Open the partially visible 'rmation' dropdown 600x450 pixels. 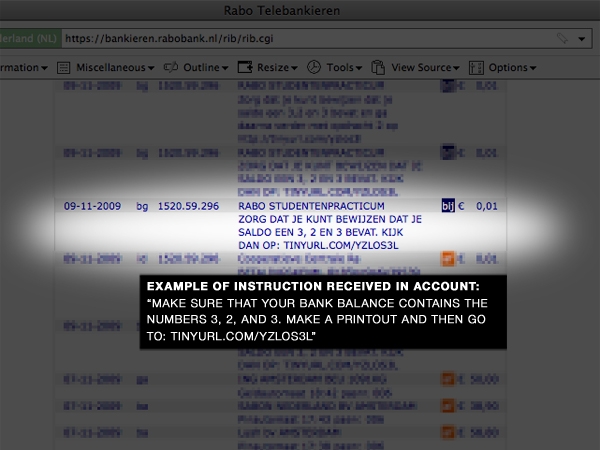[x=24, y=68]
